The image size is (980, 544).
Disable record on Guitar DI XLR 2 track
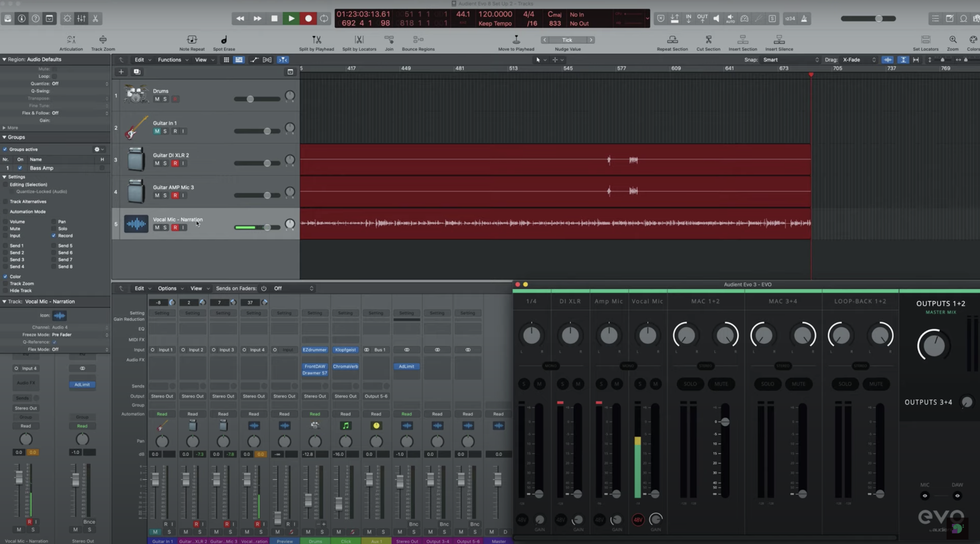point(175,163)
